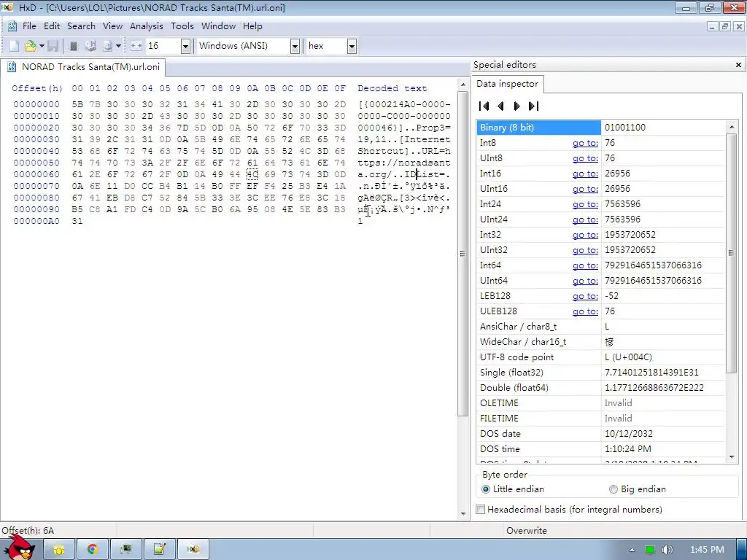This screenshot has width=747, height=560.
Task: Open the Search menu
Action: (x=81, y=26)
